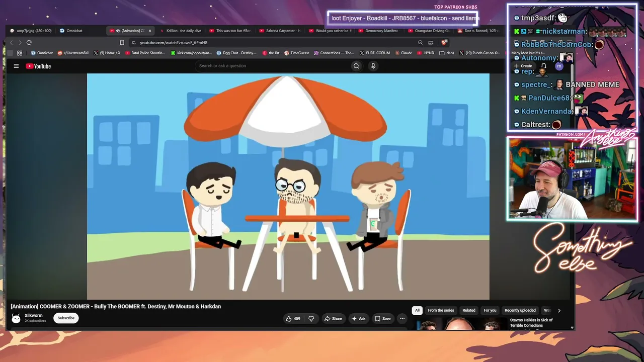
Task: Go back in browser history
Action: point(11,43)
